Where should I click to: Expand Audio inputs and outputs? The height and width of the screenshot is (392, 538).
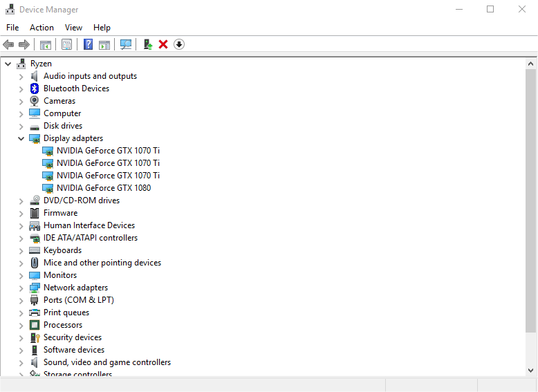(x=21, y=77)
